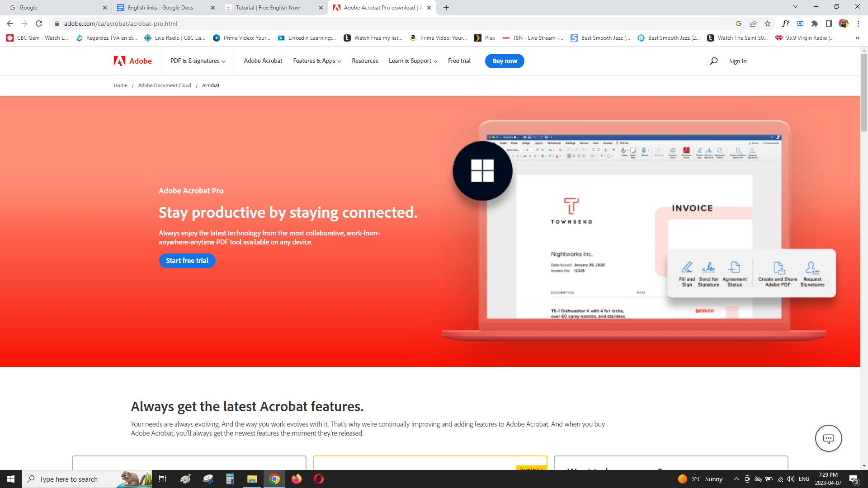Screen dimensions: 868x488
Task: Toggle the browser side panel icon
Action: pos(829,23)
